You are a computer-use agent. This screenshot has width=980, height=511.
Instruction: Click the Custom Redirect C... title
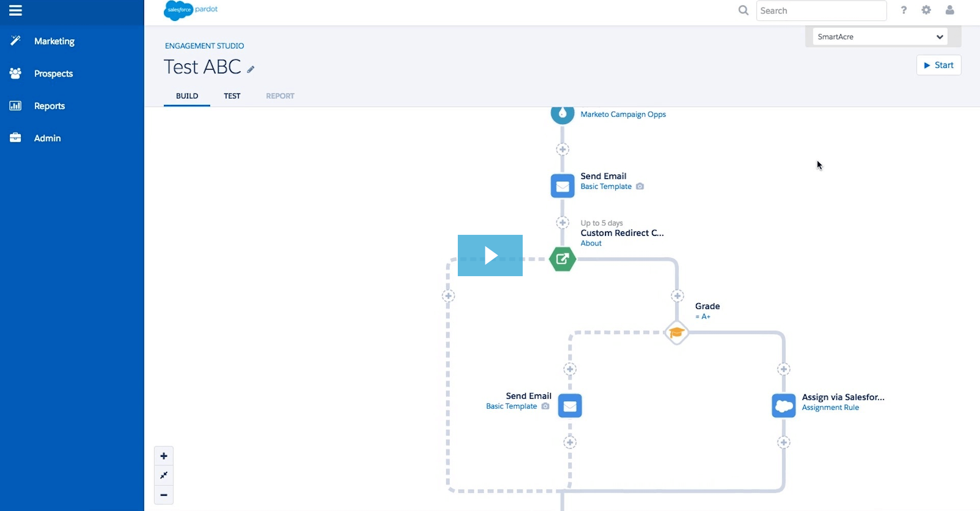pyautogui.click(x=622, y=233)
